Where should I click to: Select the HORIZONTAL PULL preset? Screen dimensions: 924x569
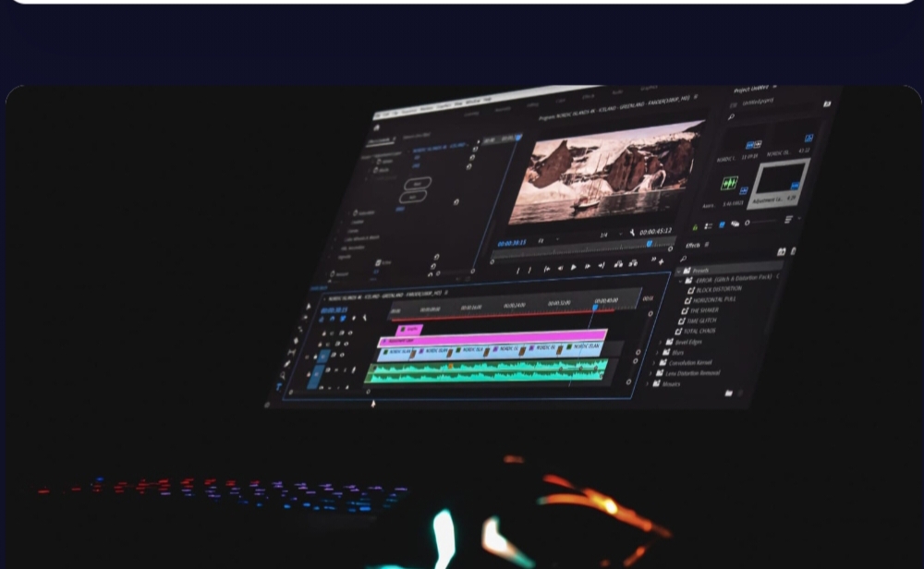point(713,300)
